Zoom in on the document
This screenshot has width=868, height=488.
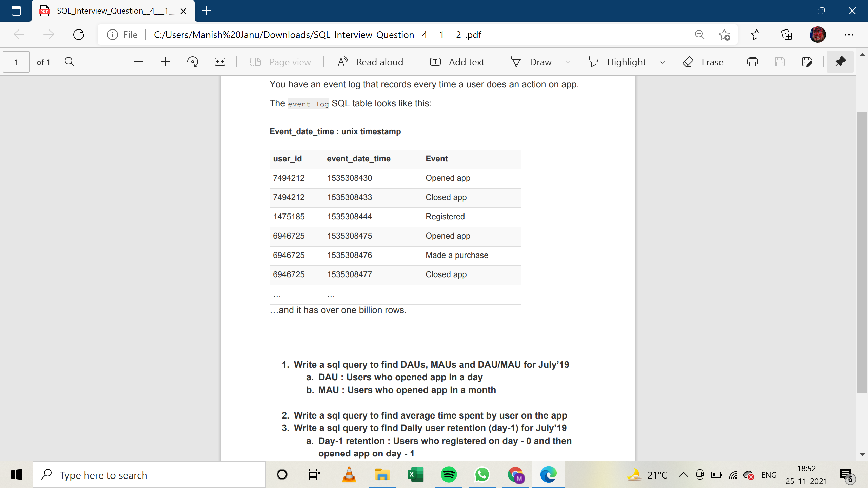165,62
